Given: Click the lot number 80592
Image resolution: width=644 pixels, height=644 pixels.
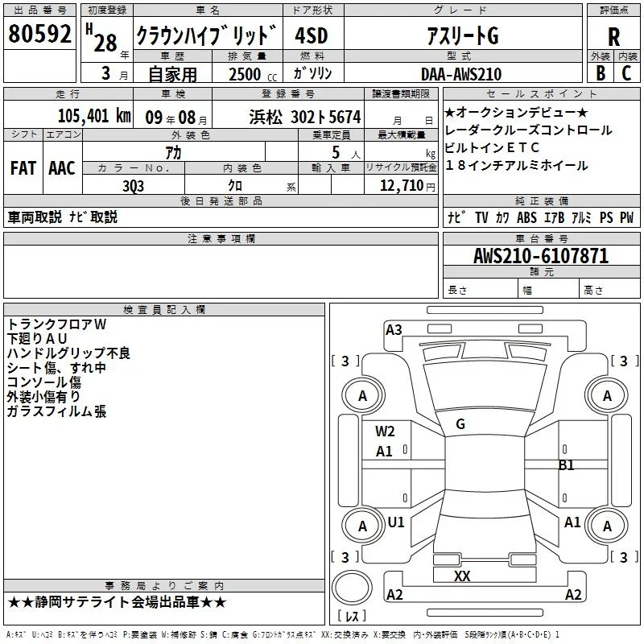Looking at the screenshot, I should pyautogui.click(x=39, y=34).
